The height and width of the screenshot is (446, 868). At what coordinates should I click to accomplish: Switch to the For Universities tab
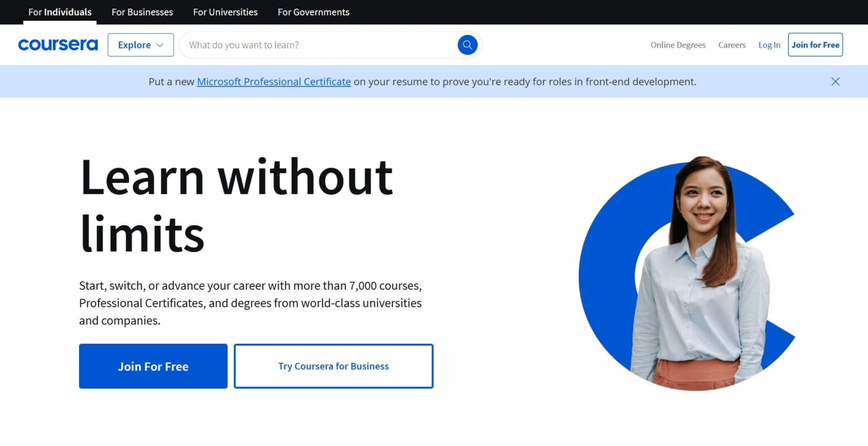(225, 12)
